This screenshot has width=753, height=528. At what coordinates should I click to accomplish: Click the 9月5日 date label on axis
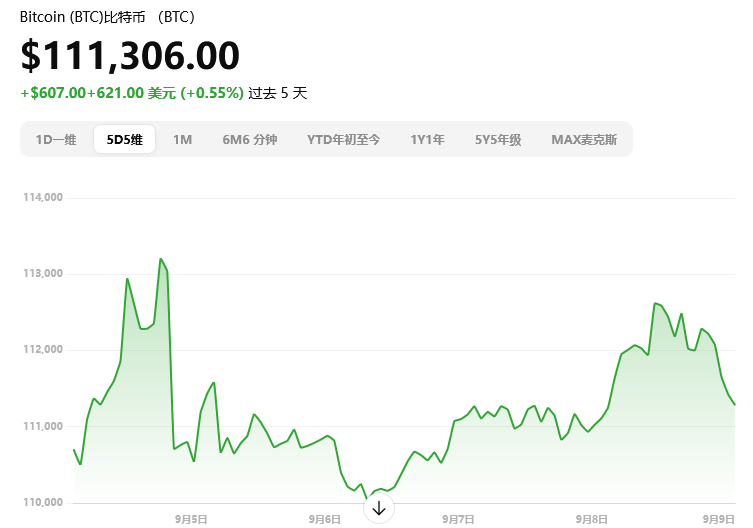(190, 519)
